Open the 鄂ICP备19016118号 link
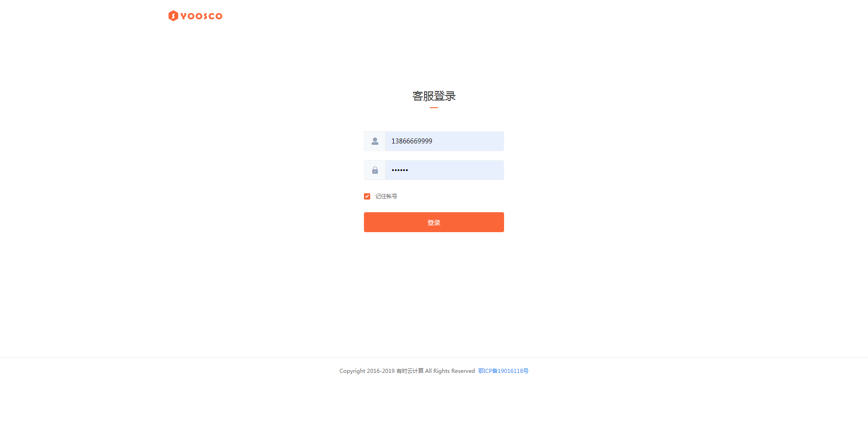This screenshot has width=868, height=424. [503, 371]
